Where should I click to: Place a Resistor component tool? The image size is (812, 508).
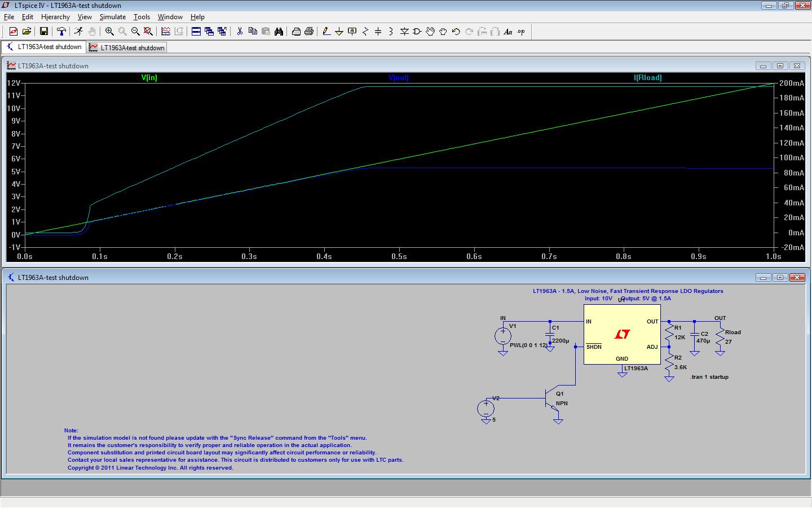[365, 32]
